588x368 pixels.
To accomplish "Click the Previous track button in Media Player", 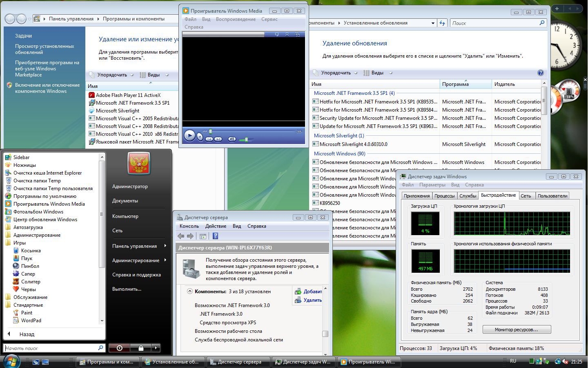I will (209, 139).
